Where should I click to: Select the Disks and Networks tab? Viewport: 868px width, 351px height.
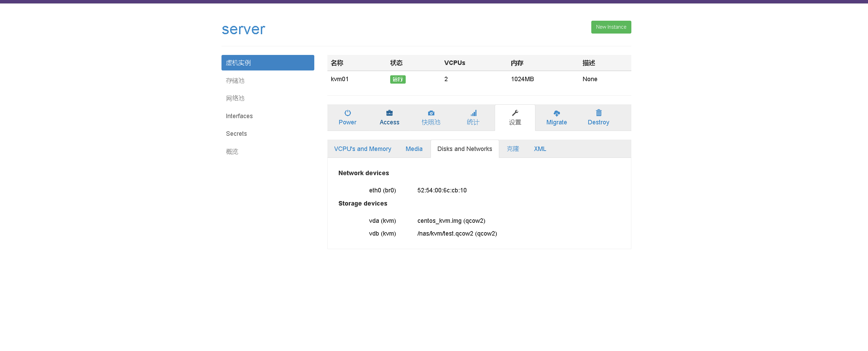coord(465,149)
